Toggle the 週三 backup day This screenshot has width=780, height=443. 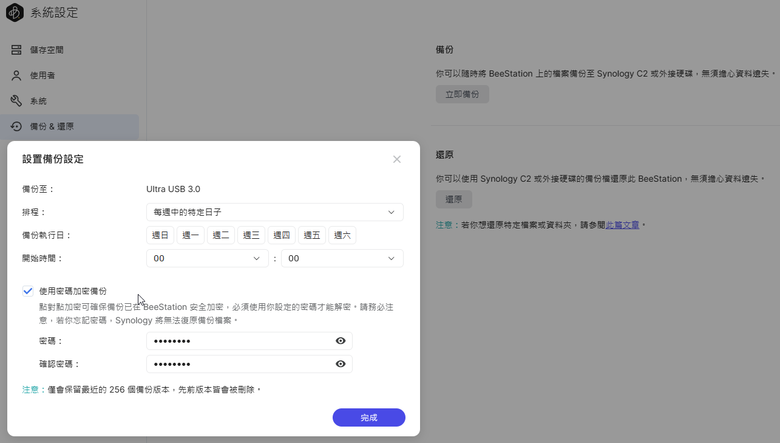coord(251,235)
